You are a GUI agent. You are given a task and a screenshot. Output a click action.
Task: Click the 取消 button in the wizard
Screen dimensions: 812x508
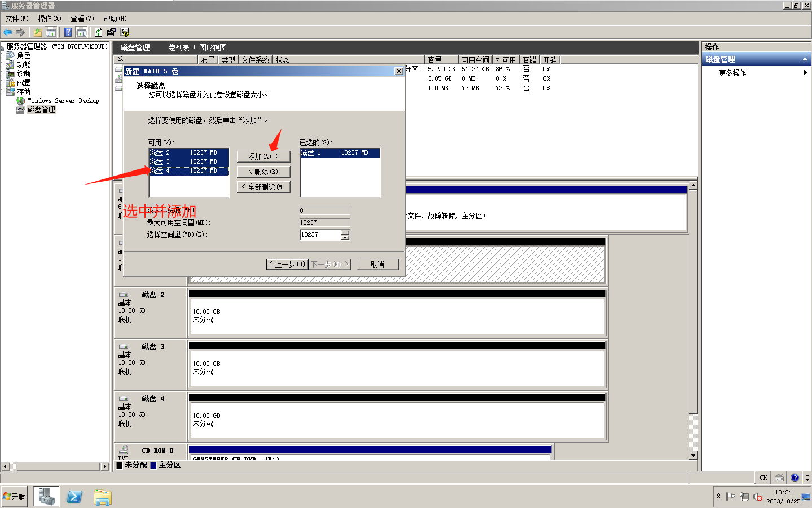pos(378,264)
